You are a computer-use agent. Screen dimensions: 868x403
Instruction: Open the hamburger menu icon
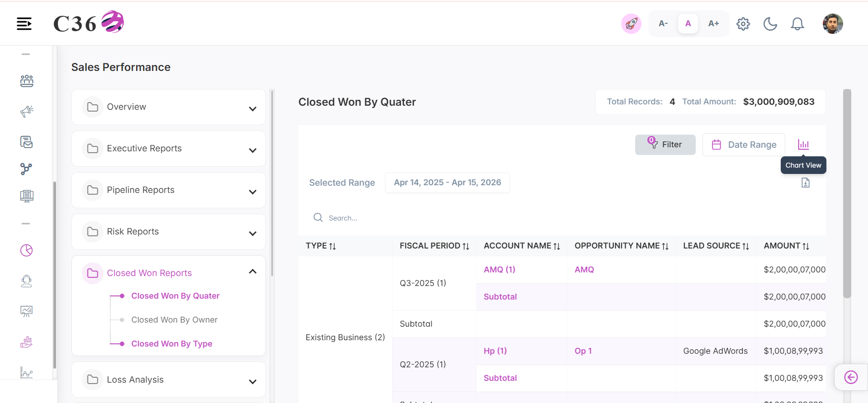[24, 23]
